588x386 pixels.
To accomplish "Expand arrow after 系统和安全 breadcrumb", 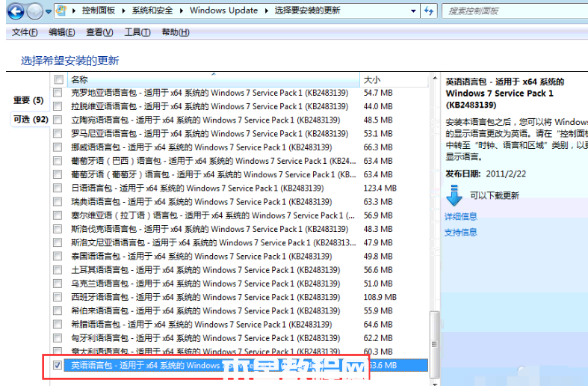I will tap(181, 11).
